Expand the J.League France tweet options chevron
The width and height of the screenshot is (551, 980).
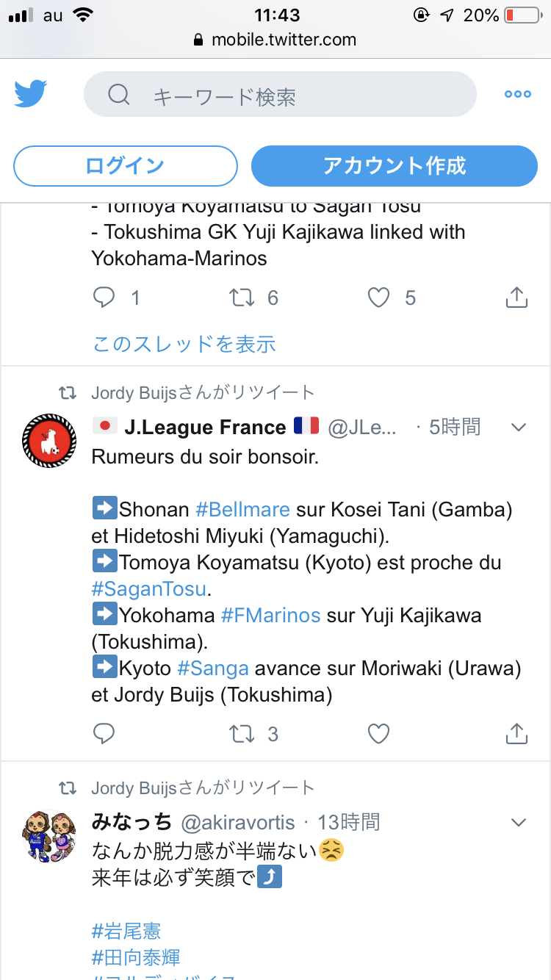click(519, 428)
